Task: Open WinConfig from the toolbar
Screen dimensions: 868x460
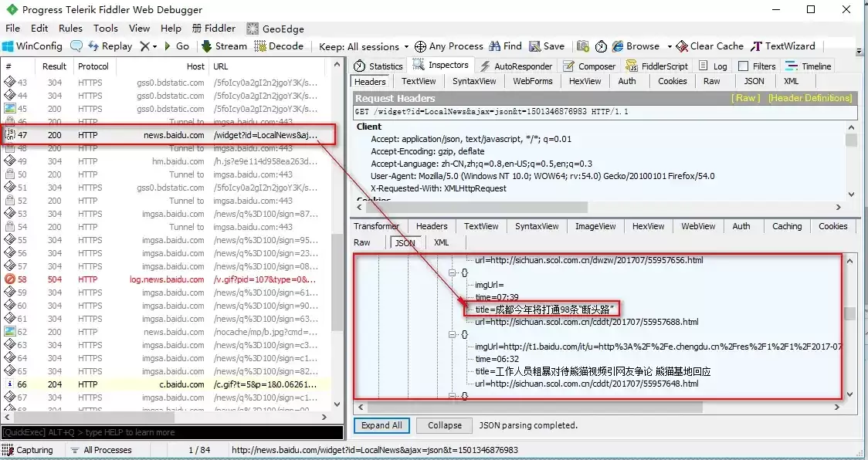Action: [x=32, y=46]
